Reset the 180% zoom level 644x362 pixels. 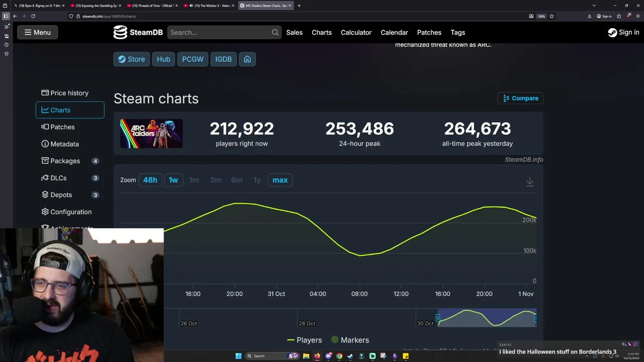coord(541,16)
